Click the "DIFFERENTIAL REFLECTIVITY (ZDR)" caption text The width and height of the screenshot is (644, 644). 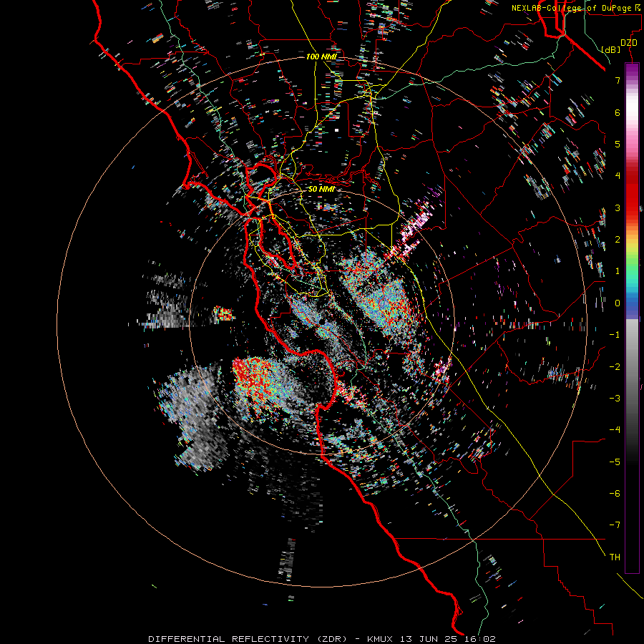coord(248,639)
